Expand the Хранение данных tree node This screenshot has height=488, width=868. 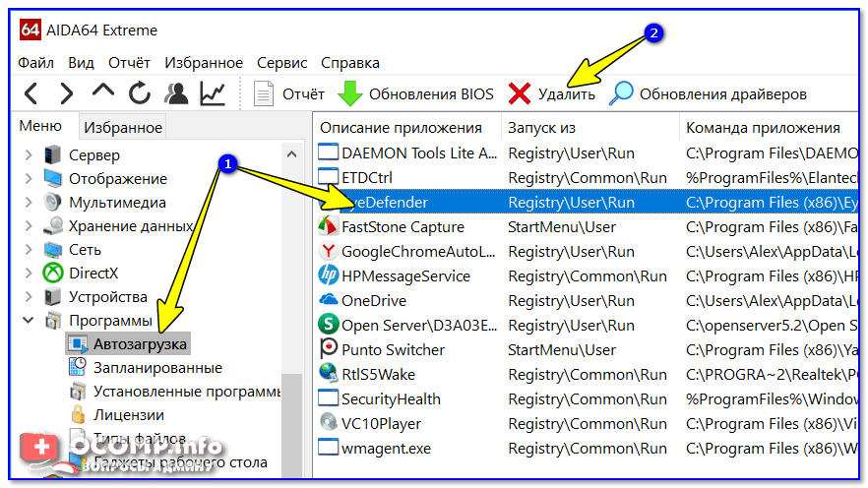tap(29, 225)
